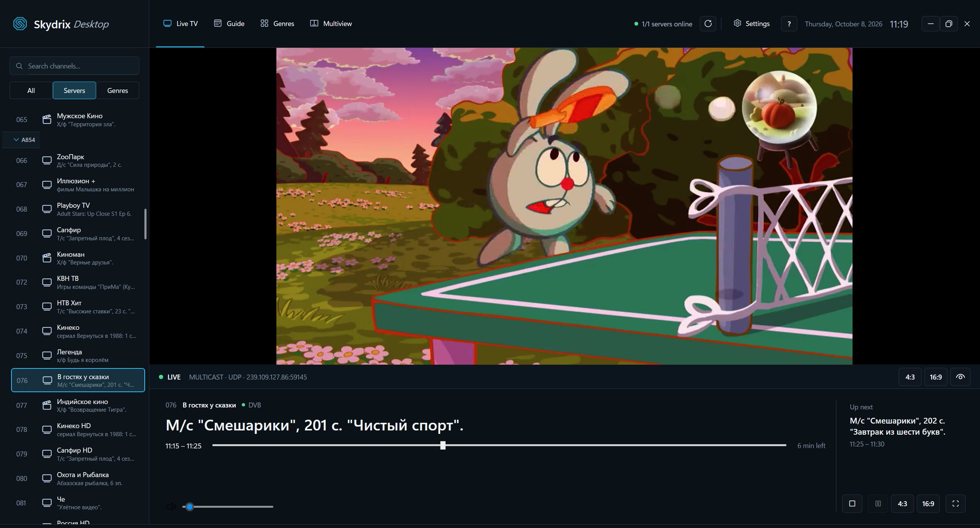980x528 pixels.
Task: Open the Multiview tab
Action: [x=331, y=24]
